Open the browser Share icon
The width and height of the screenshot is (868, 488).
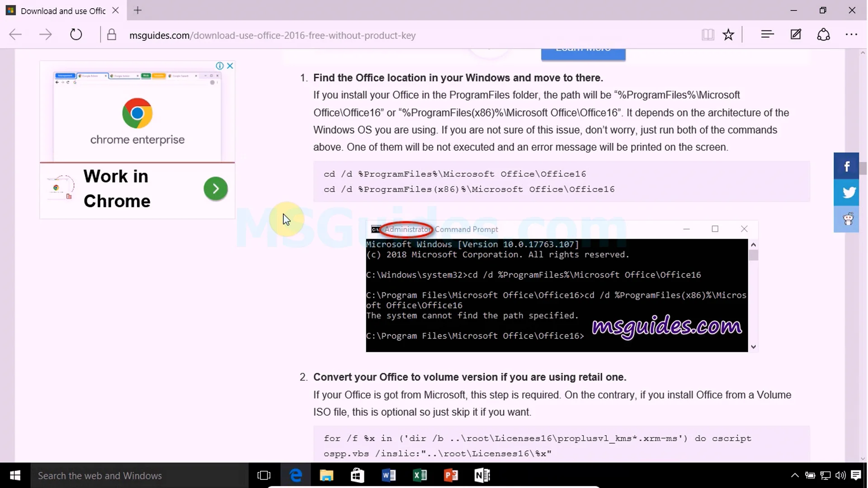(x=823, y=35)
